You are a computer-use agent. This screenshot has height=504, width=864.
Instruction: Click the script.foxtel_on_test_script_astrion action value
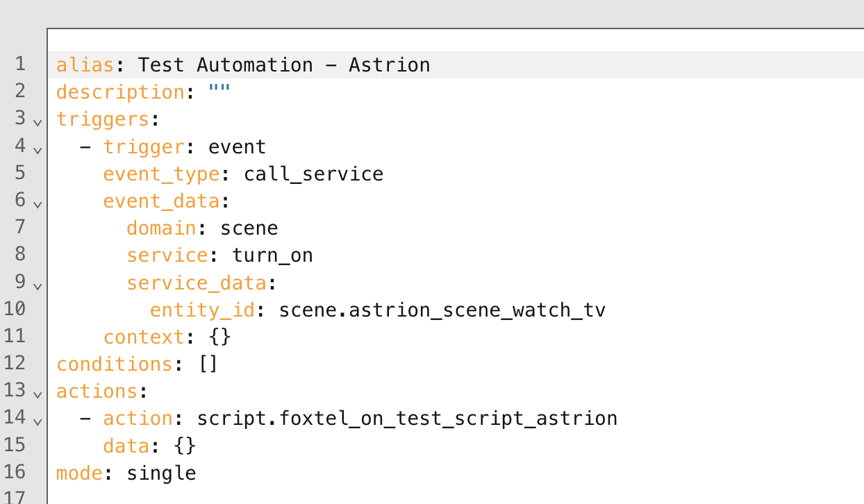tap(407, 419)
